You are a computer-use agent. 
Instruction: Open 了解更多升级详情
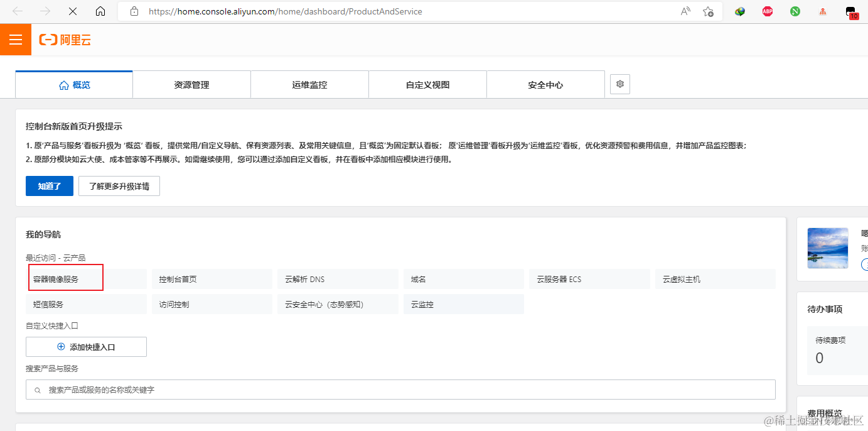coord(119,185)
